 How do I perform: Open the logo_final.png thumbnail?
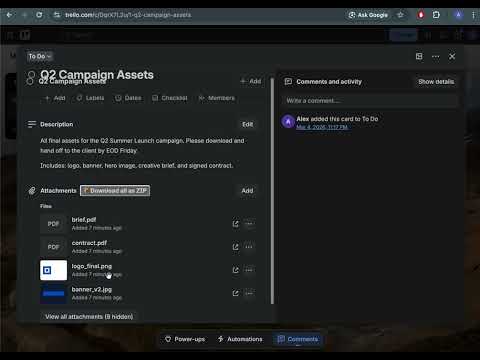coord(53,270)
